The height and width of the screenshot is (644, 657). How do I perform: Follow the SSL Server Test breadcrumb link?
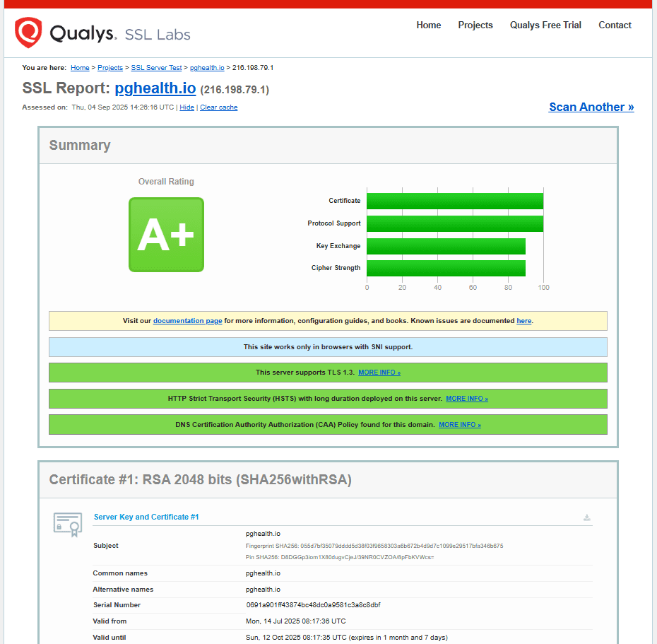[x=156, y=67]
